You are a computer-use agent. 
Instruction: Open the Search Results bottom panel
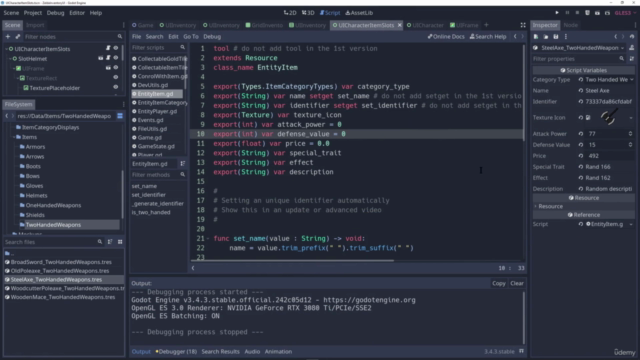point(220,351)
